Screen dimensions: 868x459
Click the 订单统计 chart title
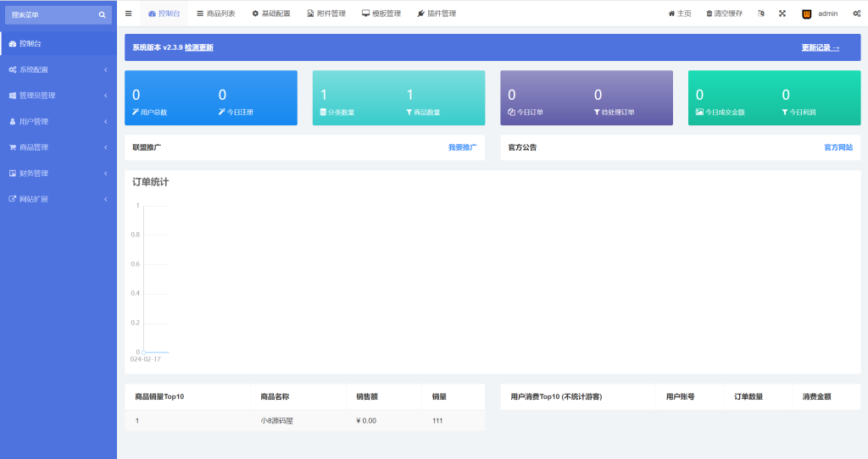(151, 182)
